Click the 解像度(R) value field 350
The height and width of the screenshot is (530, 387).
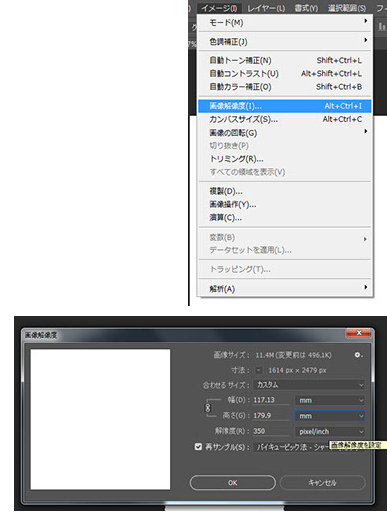271,431
